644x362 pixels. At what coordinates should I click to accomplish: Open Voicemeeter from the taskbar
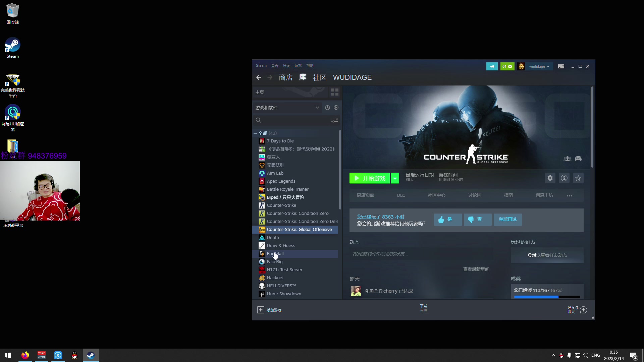click(x=42, y=355)
